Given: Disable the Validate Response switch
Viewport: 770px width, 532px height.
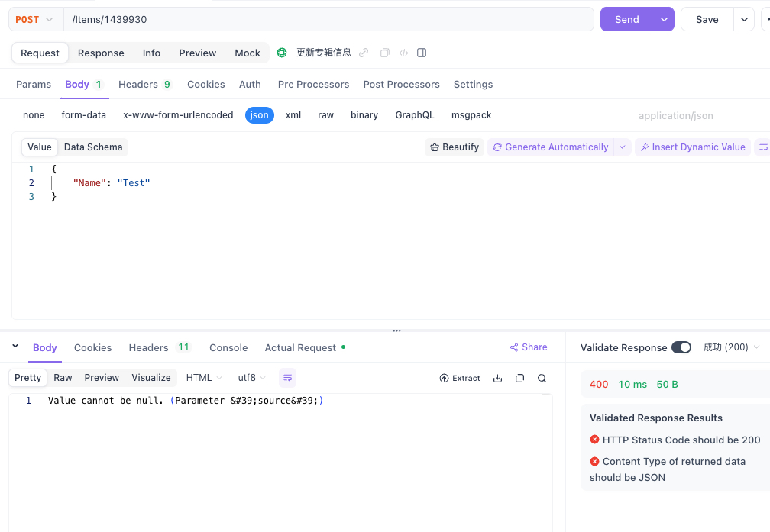Looking at the screenshot, I should [681, 347].
